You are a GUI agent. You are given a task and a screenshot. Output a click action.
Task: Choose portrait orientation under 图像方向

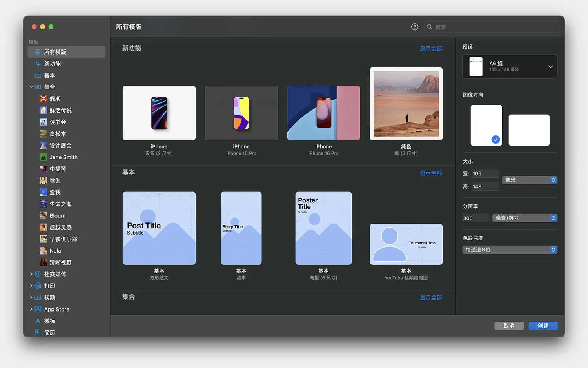tap(486, 125)
